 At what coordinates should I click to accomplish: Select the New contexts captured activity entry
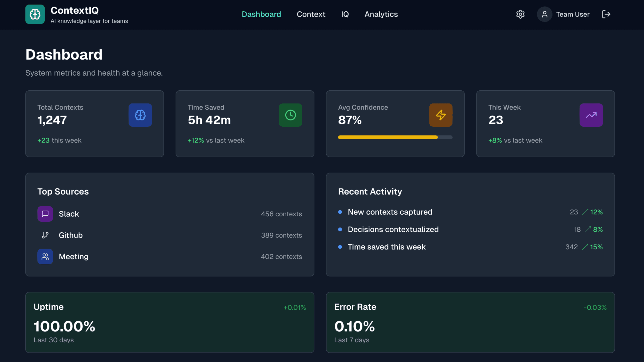pyautogui.click(x=390, y=212)
